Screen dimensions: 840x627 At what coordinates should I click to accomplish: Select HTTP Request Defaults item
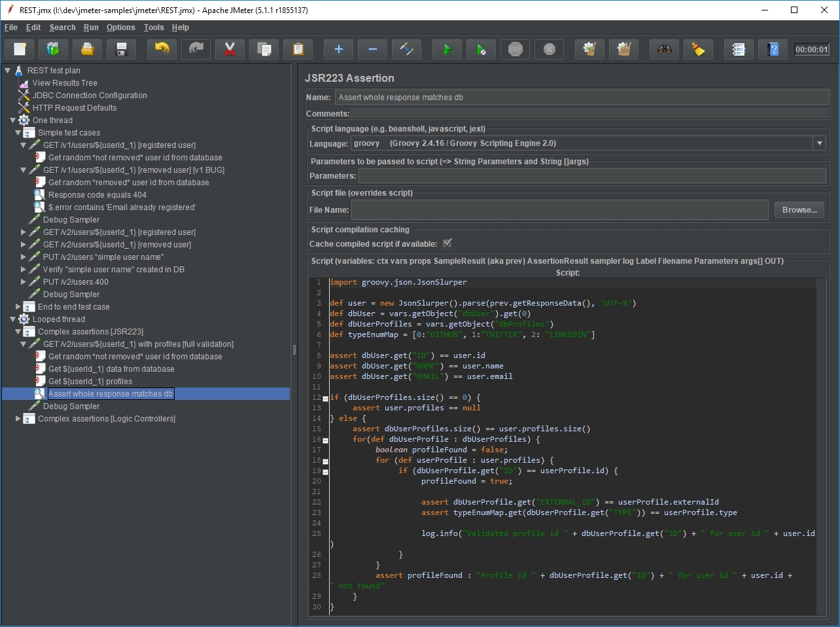(75, 108)
